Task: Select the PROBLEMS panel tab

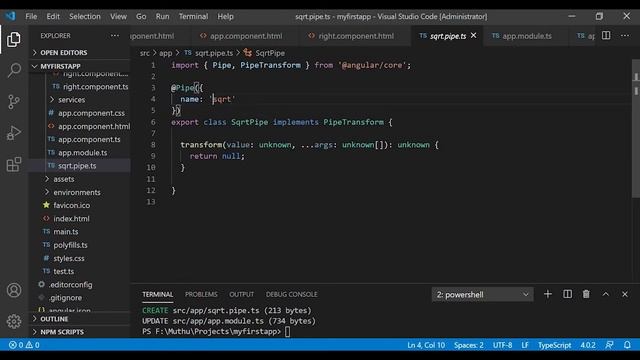Action: [x=201, y=294]
